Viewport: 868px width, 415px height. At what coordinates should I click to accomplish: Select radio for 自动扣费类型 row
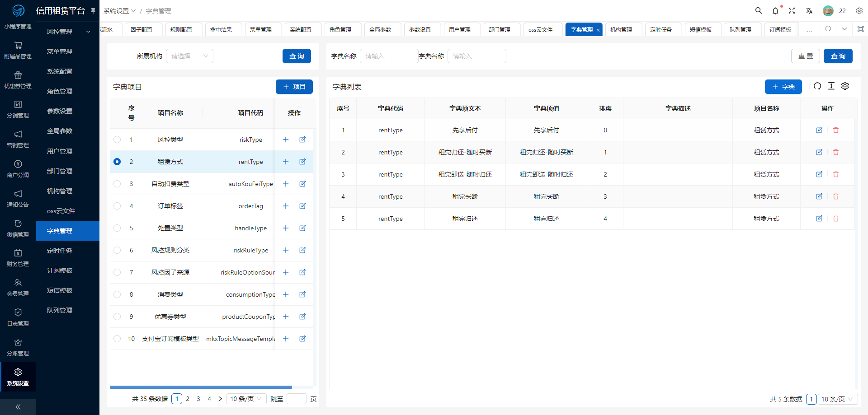point(117,184)
